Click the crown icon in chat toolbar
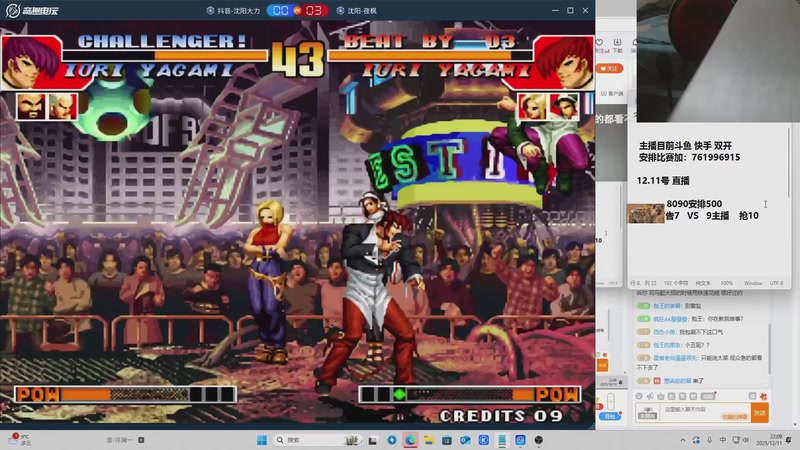 coord(661,396)
